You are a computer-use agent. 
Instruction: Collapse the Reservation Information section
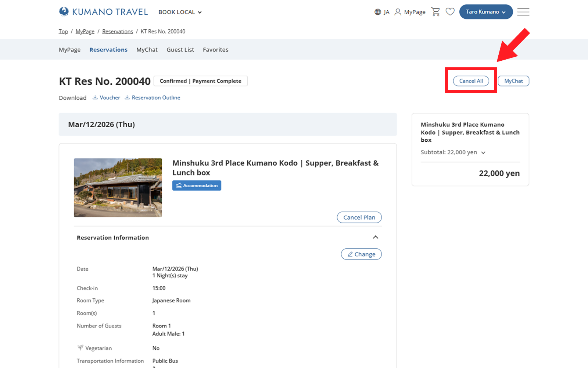375,237
